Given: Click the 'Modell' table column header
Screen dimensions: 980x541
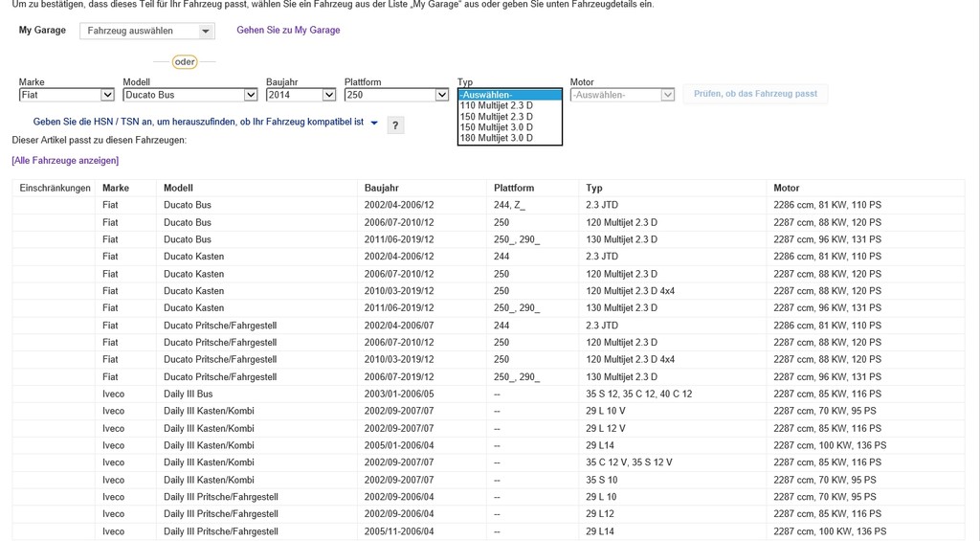Looking at the screenshot, I should 178,188.
